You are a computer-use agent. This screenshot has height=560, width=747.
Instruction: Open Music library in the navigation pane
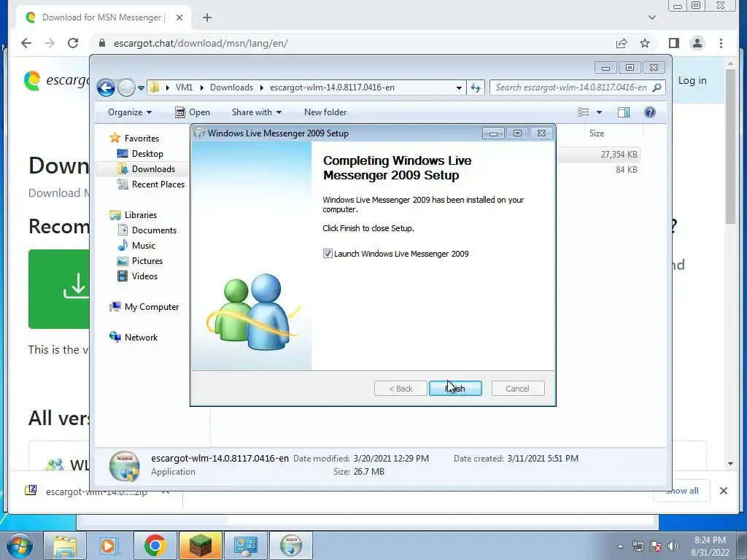pos(144,245)
